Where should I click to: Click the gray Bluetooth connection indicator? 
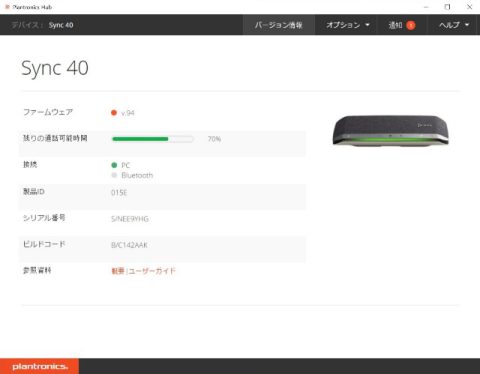point(114,175)
